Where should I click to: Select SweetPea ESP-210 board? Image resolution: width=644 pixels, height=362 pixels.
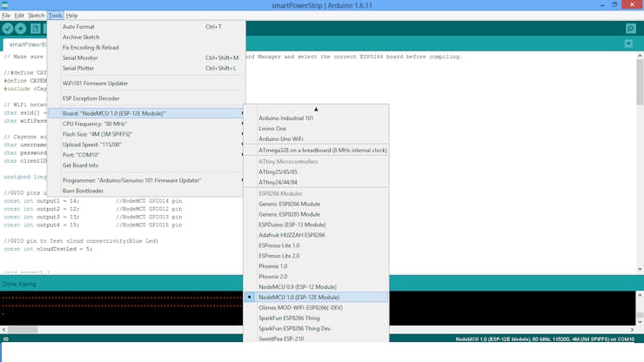[x=316, y=339]
